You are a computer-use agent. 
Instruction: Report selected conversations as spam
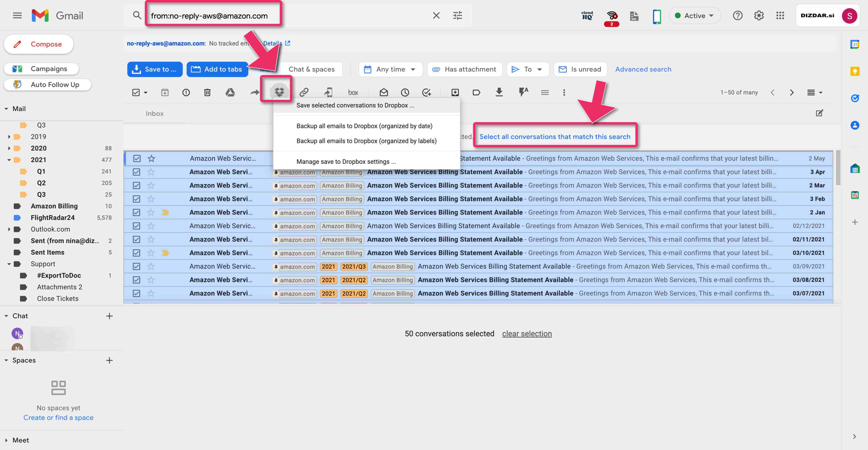[x=186, y=92]
